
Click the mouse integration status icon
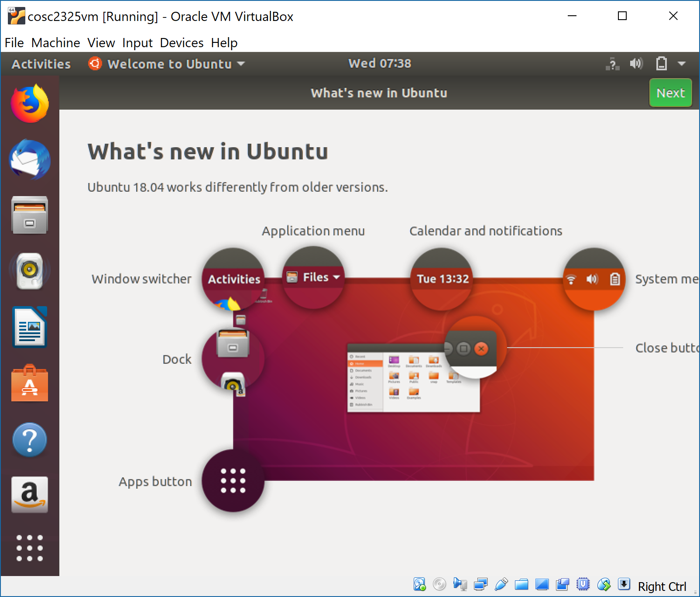604,584
